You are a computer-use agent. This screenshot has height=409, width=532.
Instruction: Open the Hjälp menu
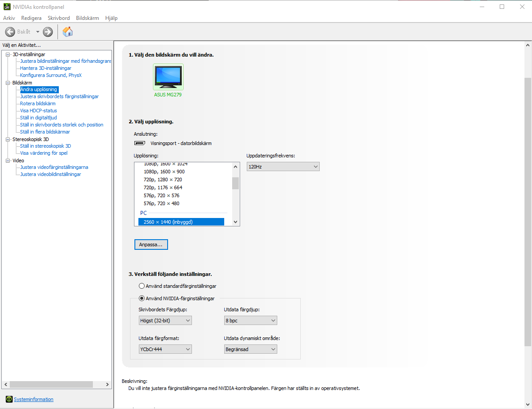pyautogui.click(x=111, y=18)
